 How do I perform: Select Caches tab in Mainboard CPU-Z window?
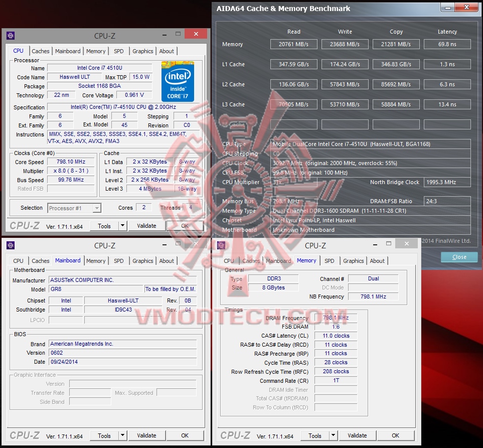click(40, 261)
